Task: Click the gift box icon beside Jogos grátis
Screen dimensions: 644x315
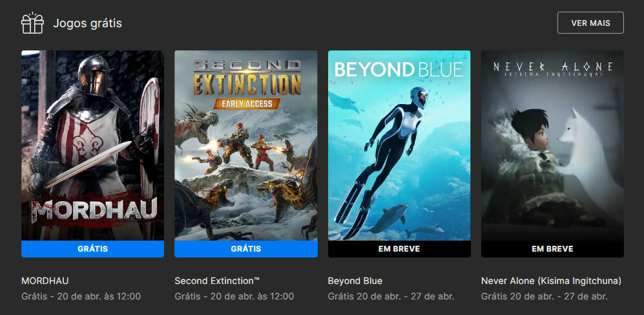Action: click(32, 23)
